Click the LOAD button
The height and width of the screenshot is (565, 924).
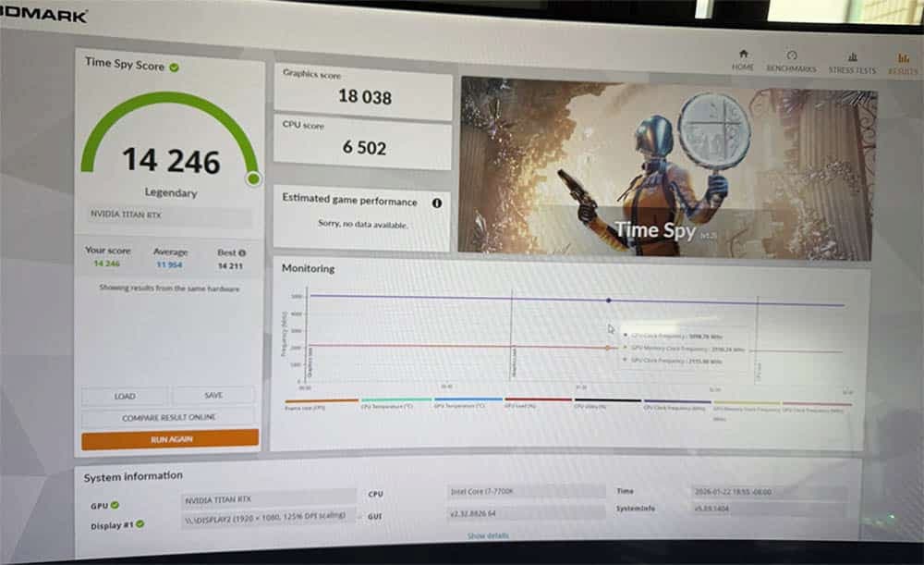(125, 396)
